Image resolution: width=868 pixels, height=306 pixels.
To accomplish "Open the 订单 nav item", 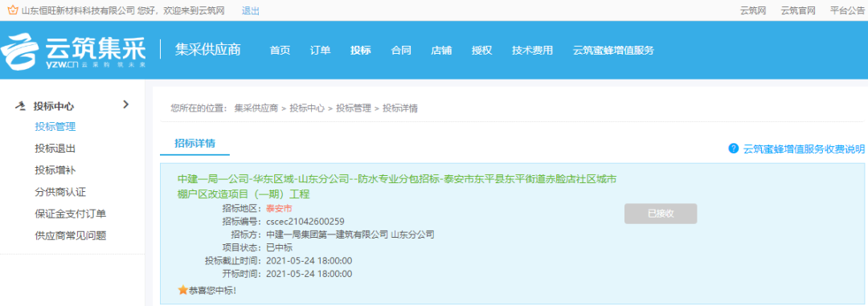I will click(321, 51).
